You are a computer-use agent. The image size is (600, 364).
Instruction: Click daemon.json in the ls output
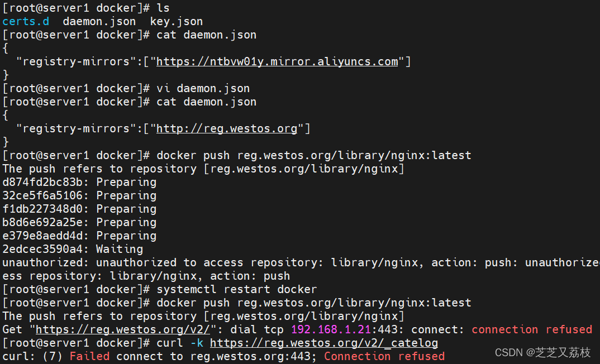pos(99,21)
